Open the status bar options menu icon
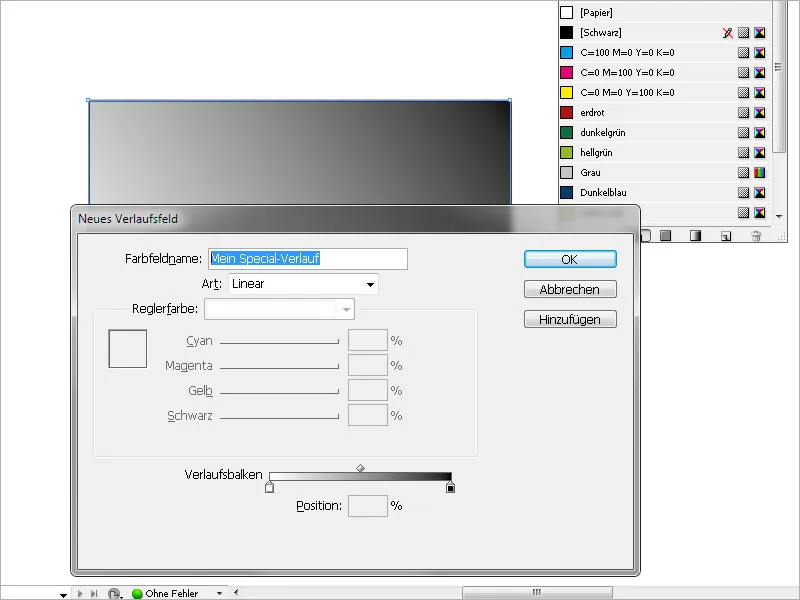The image size is (800, 600). coord(114,594)
